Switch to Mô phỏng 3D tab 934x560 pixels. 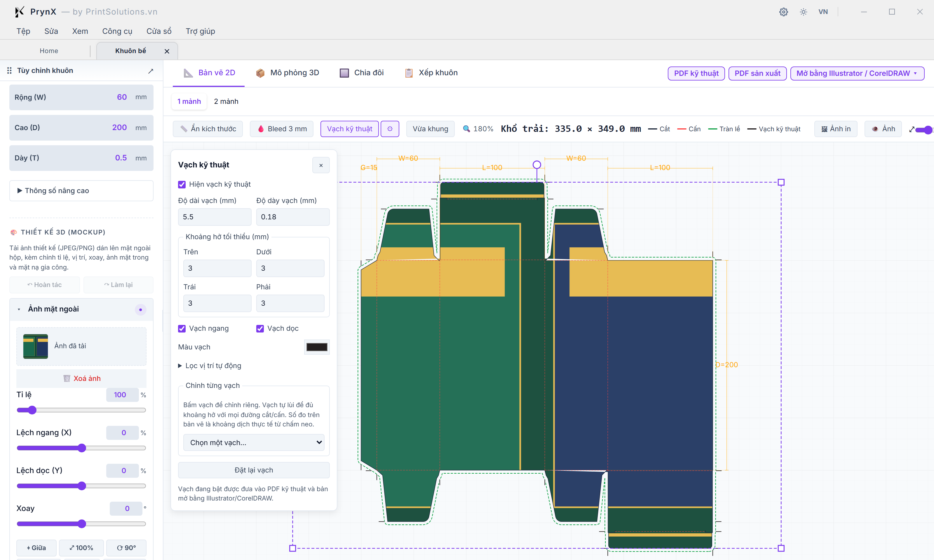(x=287, y=72)
